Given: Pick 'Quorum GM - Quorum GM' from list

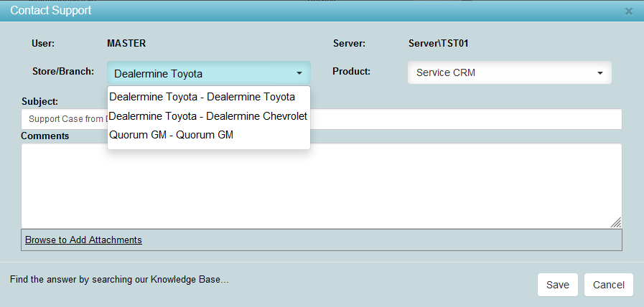Looking at the screenshot, I should pos(171,135).
